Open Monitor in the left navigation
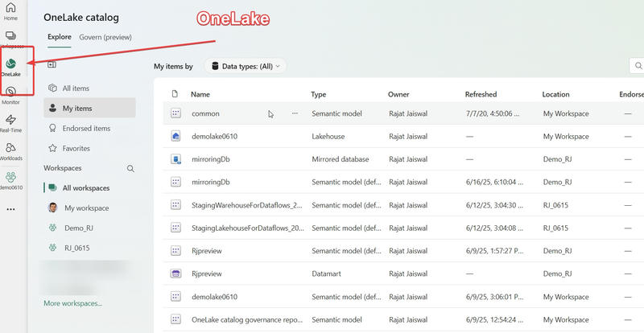Image resolution: width=644 pixels, height=333 pixels. [10, 95]
